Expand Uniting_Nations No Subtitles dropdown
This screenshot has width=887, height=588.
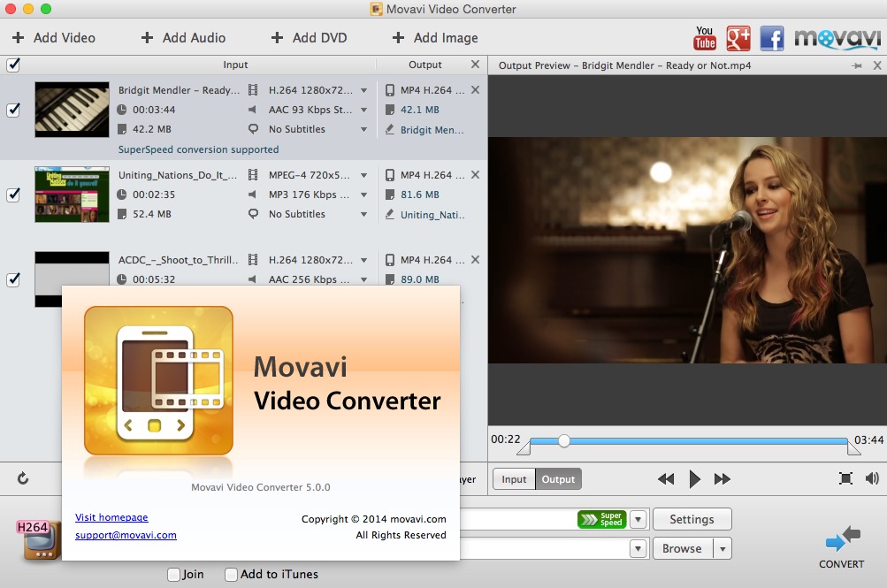363,214
